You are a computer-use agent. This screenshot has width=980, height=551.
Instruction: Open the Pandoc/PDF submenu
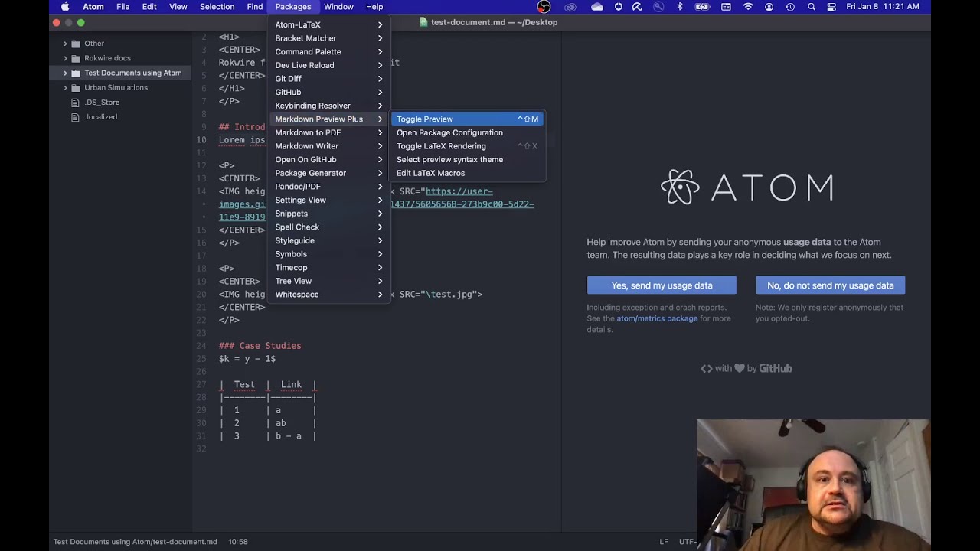[x=328, y=187]
